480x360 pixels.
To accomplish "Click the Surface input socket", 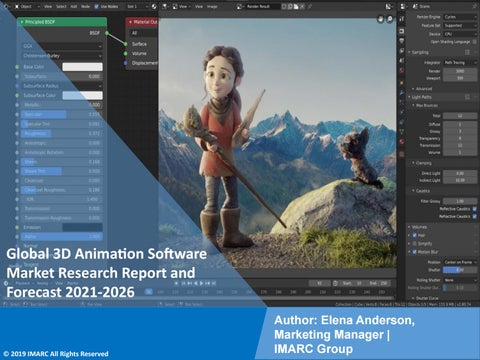I will (126, 44).
